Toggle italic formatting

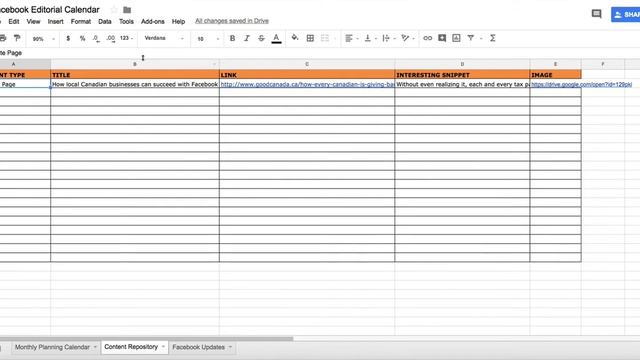tap(247, 38)
